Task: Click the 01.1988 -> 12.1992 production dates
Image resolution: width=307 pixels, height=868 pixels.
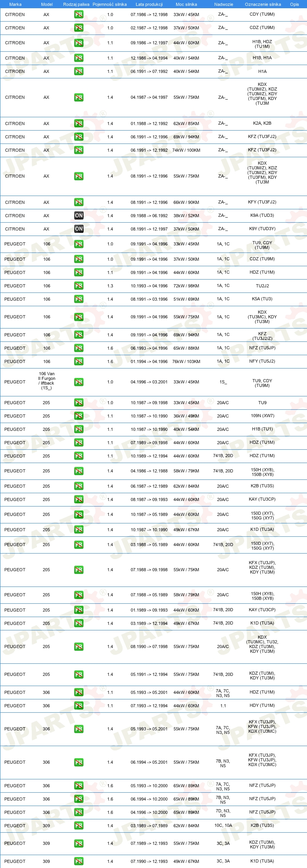Action: [x=149, y=123]
